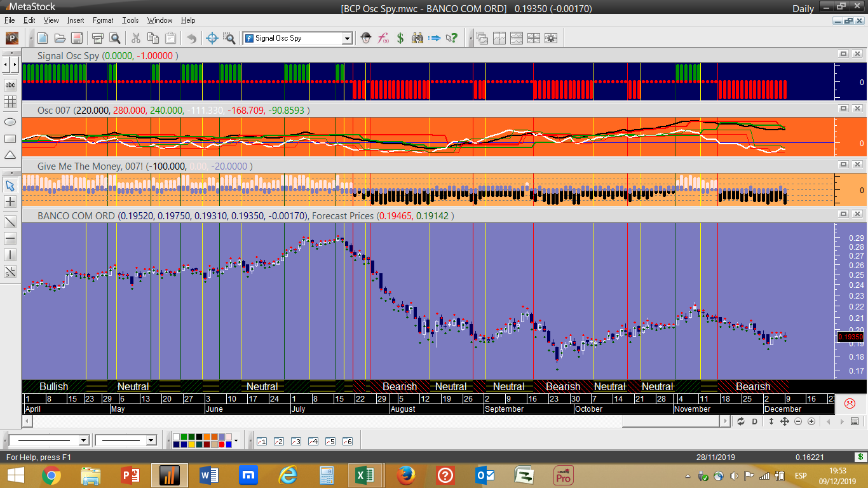Expand the color palette dropdown arrow
The width and height of the screenshot is (868, 488).
(x=236, y=440)
